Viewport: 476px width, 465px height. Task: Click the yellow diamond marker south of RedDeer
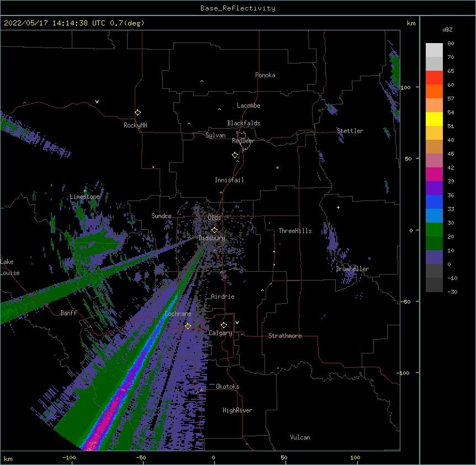(235, 155)
